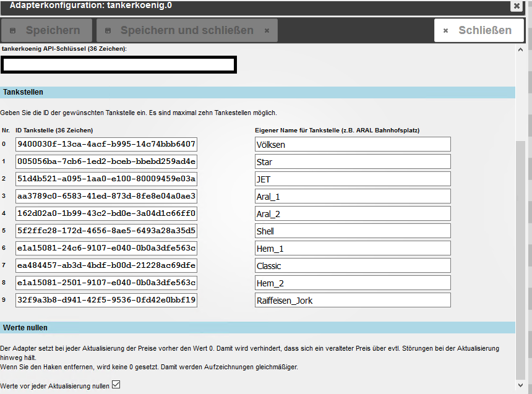
Task: Click station ID field starting 9400030f
Action: (106, 144)
